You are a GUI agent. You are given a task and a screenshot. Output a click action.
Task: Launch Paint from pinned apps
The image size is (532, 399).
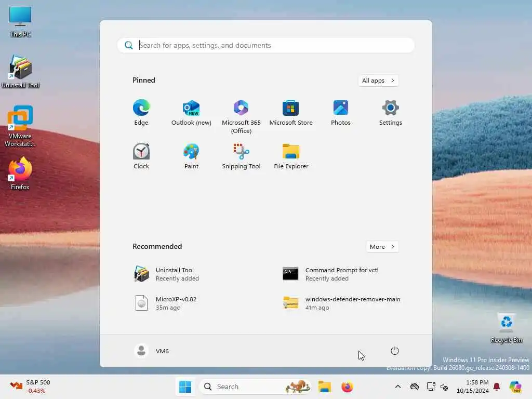[191, 156]
